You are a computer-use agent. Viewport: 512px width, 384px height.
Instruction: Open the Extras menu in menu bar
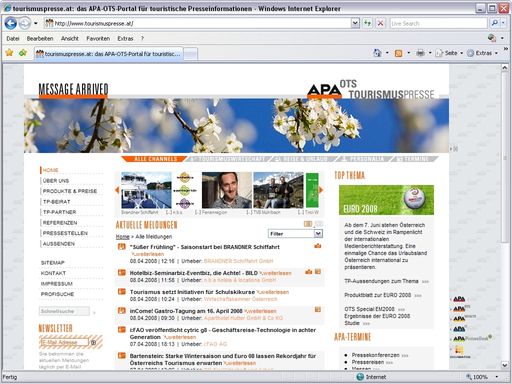125,39
